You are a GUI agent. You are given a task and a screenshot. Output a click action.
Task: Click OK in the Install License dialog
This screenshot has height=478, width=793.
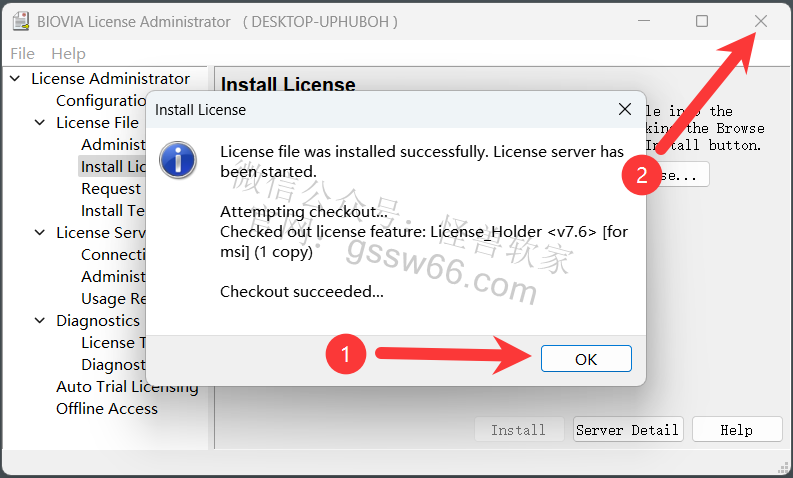point(586,359)
